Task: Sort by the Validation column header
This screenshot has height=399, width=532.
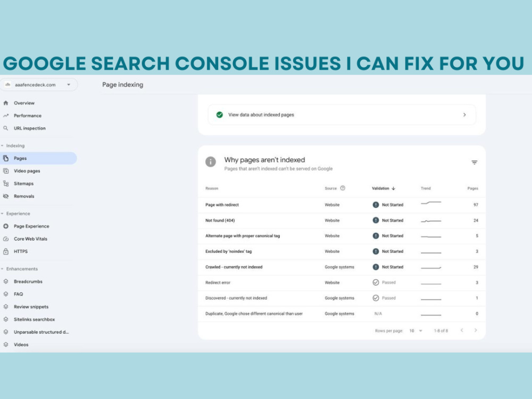Action: (380, 188)
